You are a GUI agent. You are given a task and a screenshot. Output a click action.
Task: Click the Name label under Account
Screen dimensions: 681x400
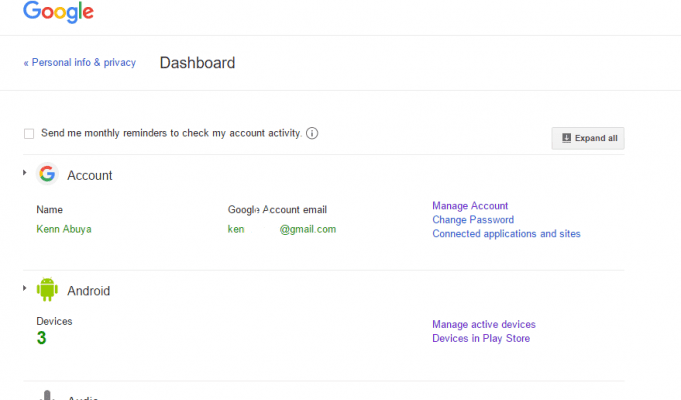(x=50, y=210)
